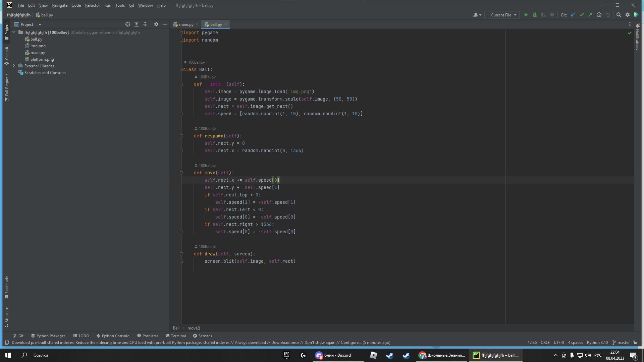Viewport: 644px width, 362px height.
Task: Open Bookmarks tool window
Action: click(x=6, y=287)
